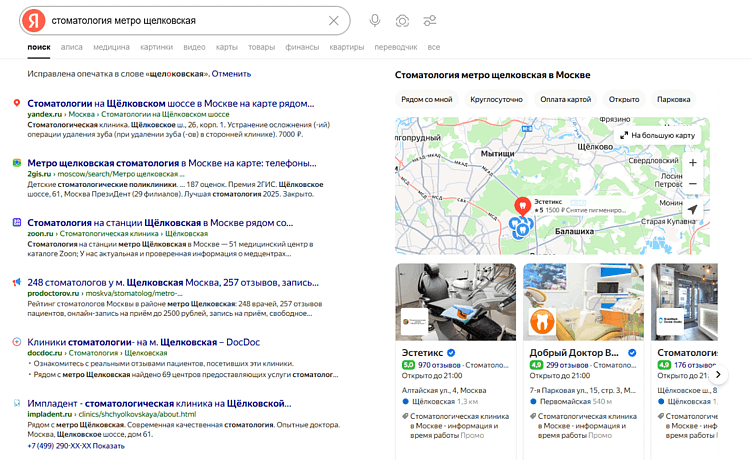Open the все tab

434,47
